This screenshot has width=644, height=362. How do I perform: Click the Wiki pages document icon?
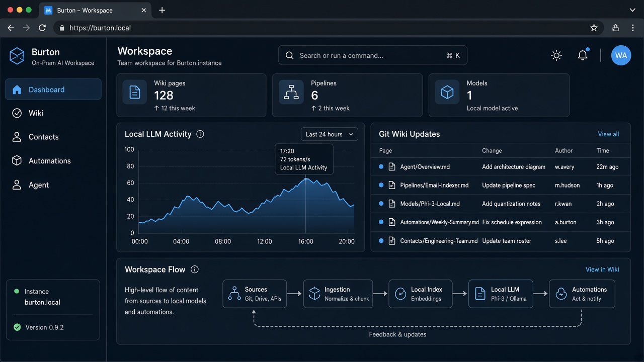(135, 92)
